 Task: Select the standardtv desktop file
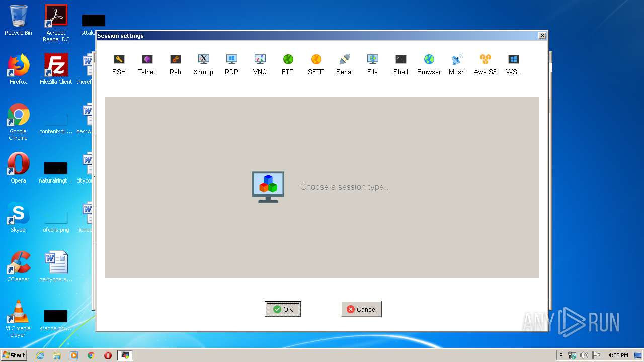click(56, 320)
